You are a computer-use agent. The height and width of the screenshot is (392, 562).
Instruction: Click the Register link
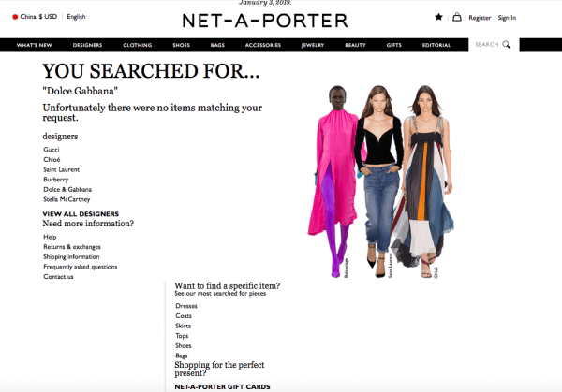[480, 18]
